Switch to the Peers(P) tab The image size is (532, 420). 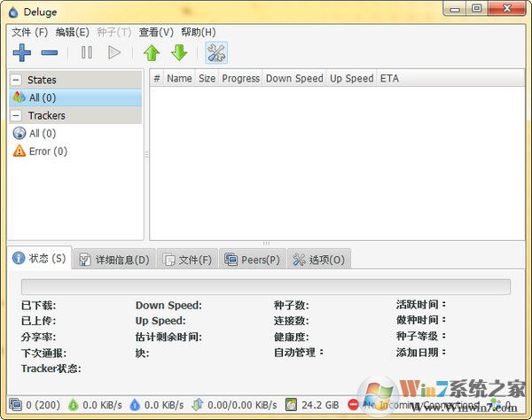tap(252, 260)
